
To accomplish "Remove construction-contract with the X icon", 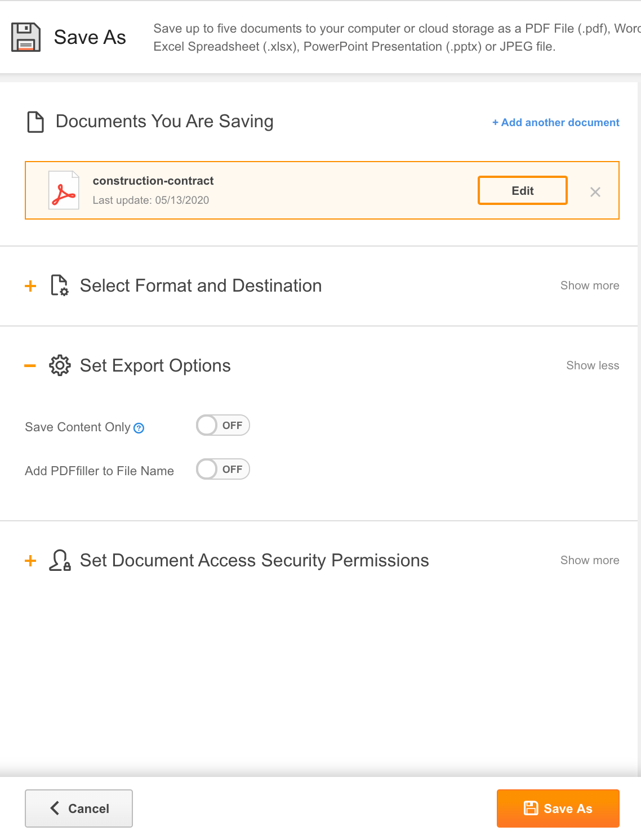I will [595, 192].
